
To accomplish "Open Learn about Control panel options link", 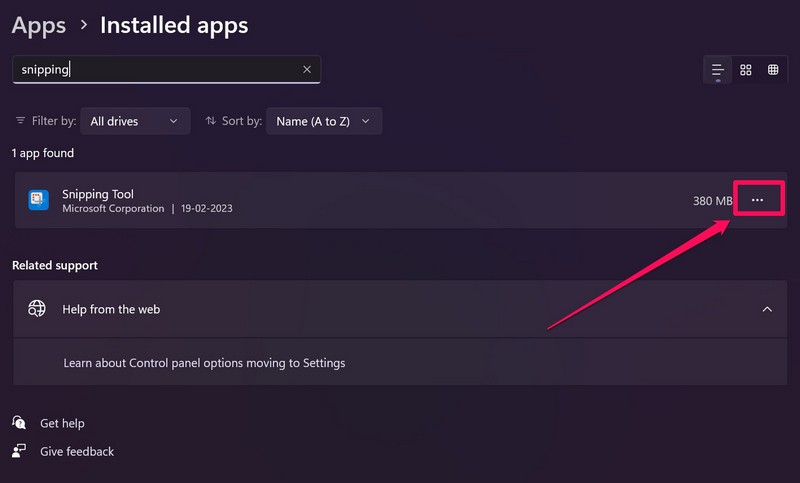I will (204, 363).
